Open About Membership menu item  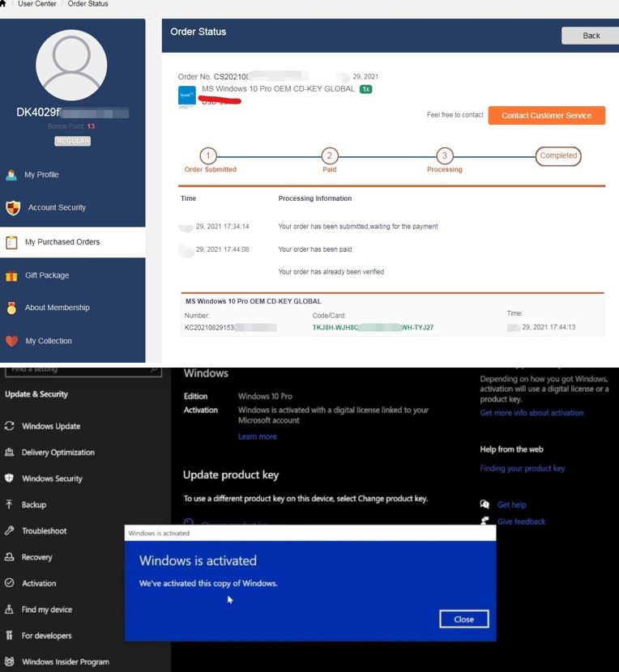tap(57, 308)
